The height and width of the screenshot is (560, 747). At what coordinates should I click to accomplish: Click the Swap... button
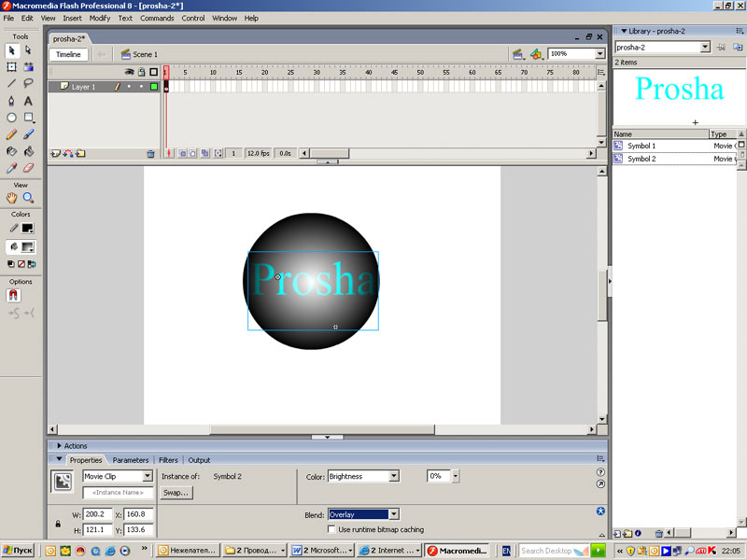[x=176, y=492]
